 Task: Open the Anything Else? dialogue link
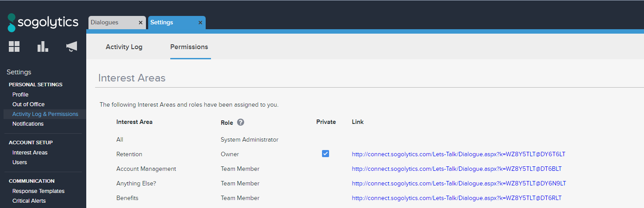(x=459, y=184)
